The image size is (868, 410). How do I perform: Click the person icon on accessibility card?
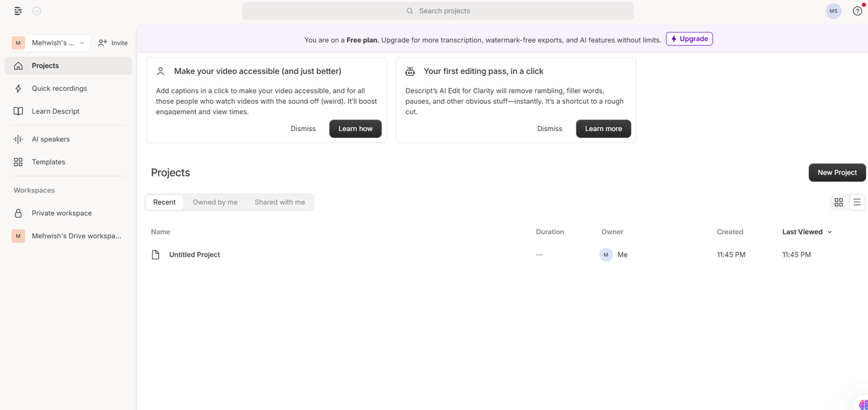pos(161,71)
